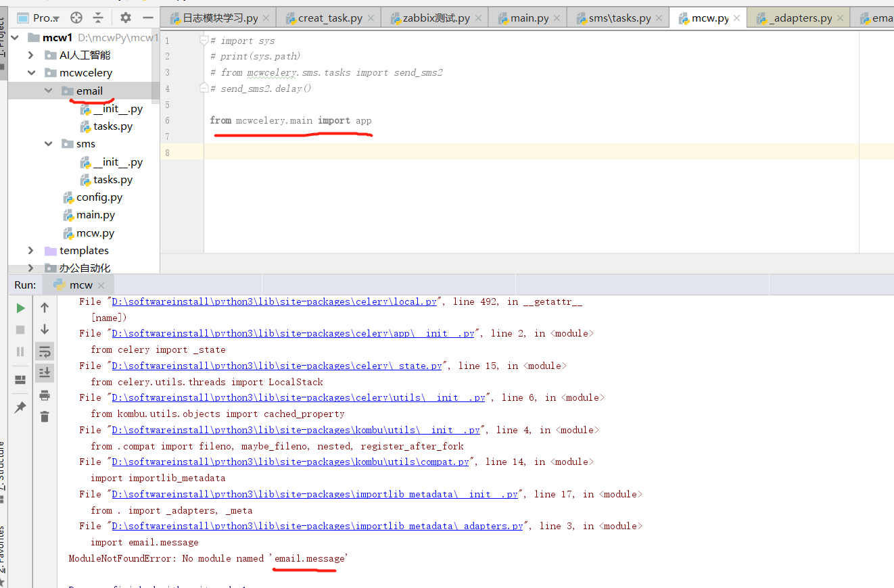Close the creat_task.py tab
894x588 pixels.
point(371,19)
